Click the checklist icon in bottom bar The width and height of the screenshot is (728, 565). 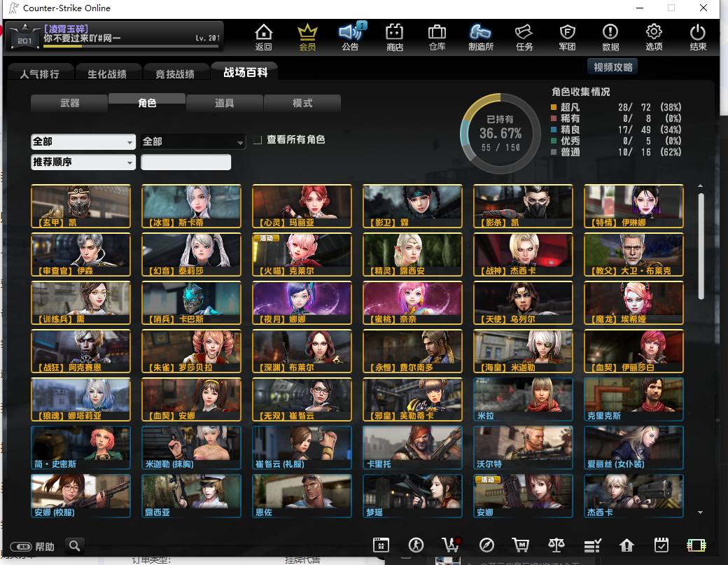click(592, 545)
